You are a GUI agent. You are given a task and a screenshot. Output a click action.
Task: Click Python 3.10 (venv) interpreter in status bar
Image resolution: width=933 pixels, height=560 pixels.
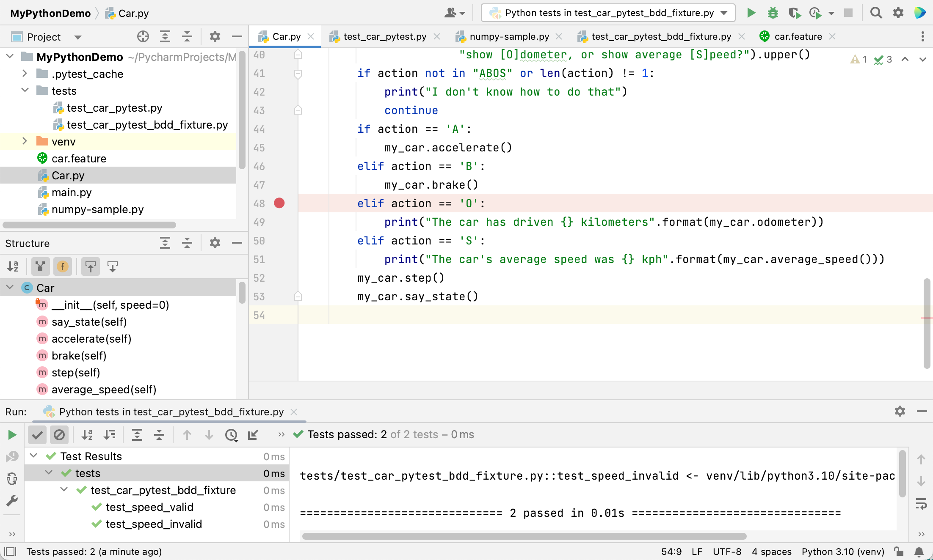click(842, 552)
